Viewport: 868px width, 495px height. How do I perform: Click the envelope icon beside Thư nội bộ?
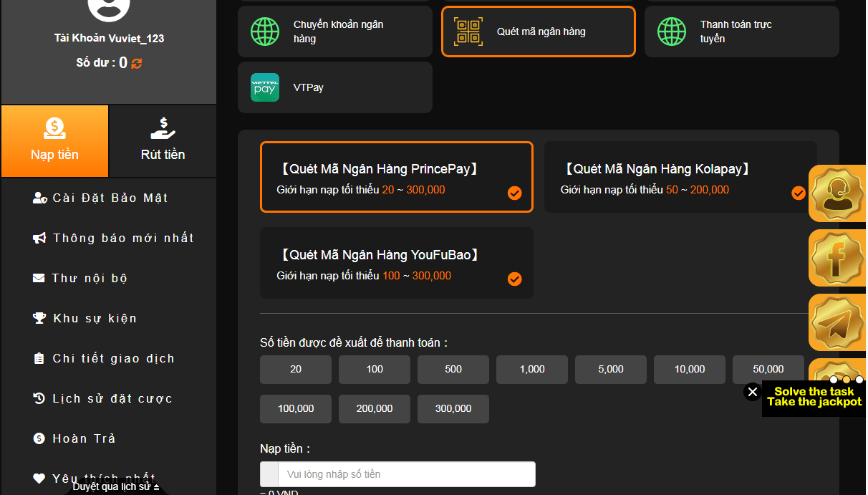pos(39,278)
